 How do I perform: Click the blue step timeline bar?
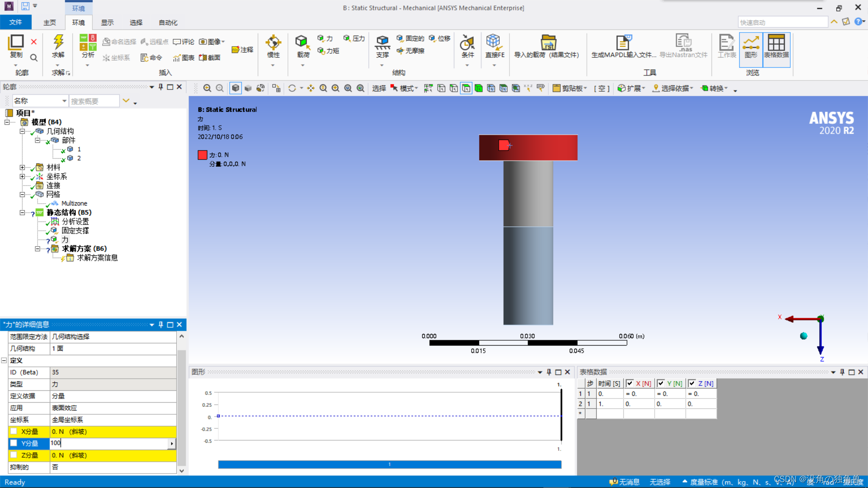point(389,464)
